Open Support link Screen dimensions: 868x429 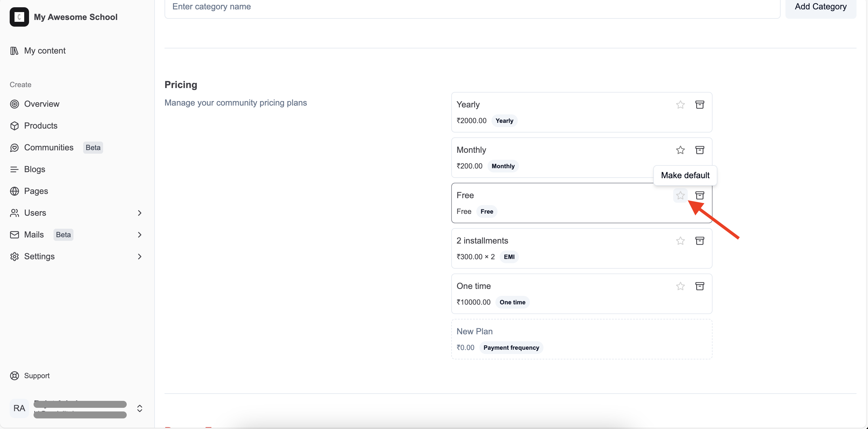[x=30, y=375]
